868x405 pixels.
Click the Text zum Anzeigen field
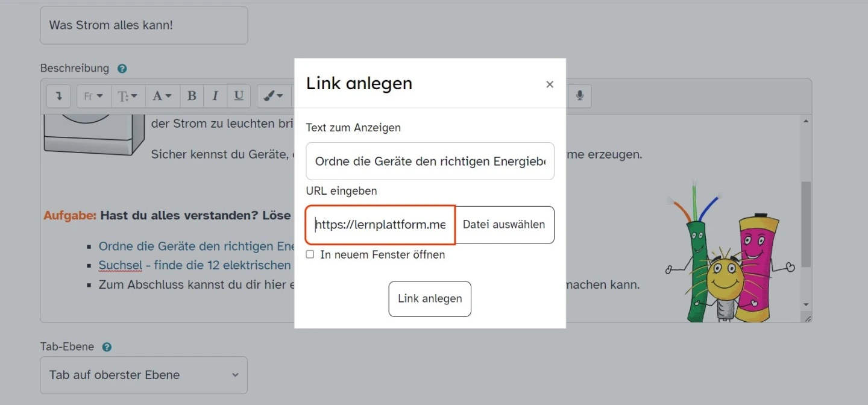pos(430,162)
